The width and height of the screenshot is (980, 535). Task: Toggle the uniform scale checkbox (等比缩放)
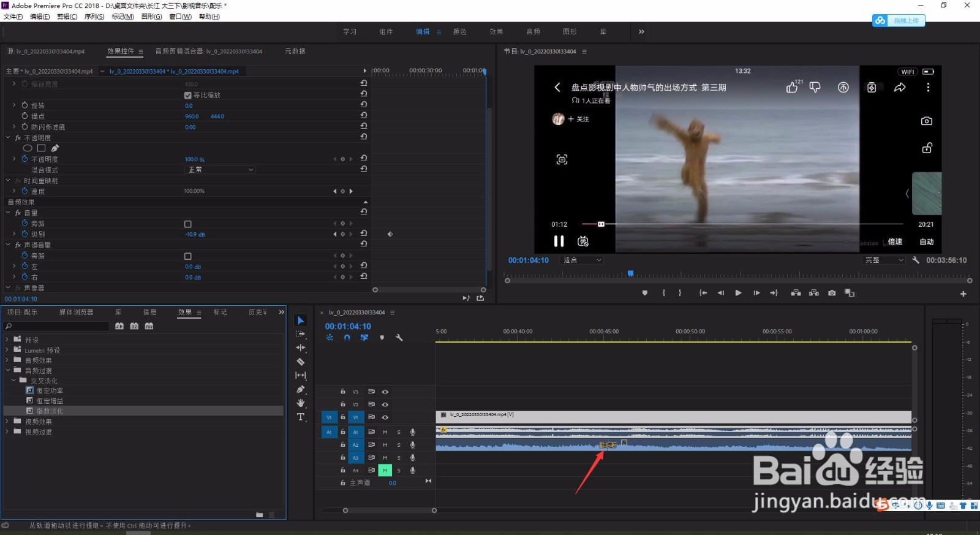(x=188, y=95)
